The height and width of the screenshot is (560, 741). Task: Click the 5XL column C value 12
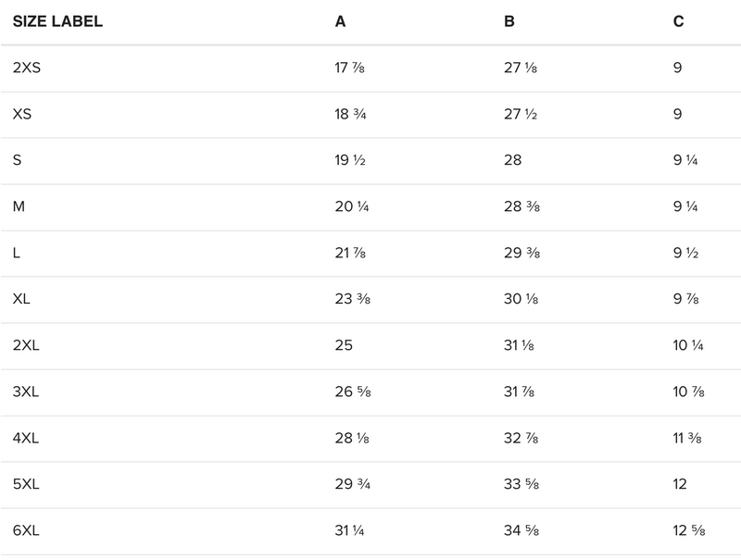click(682, 484)
